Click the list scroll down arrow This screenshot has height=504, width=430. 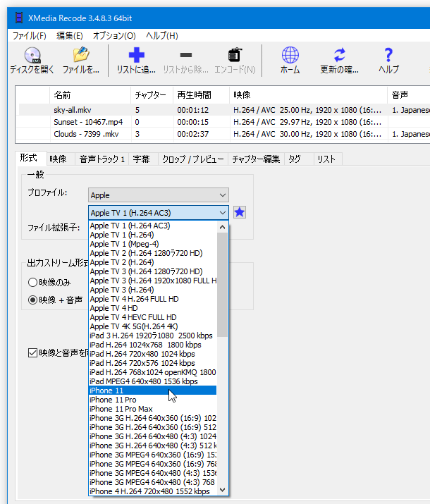pyautogui.click(x=222, y=490)
